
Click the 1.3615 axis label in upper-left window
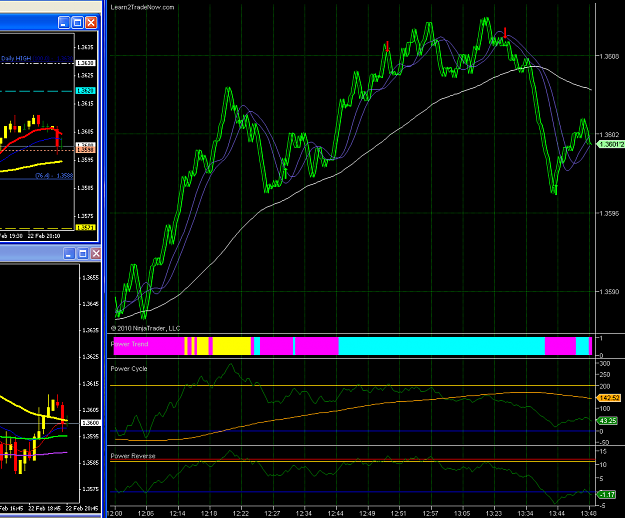coord(86,104)
